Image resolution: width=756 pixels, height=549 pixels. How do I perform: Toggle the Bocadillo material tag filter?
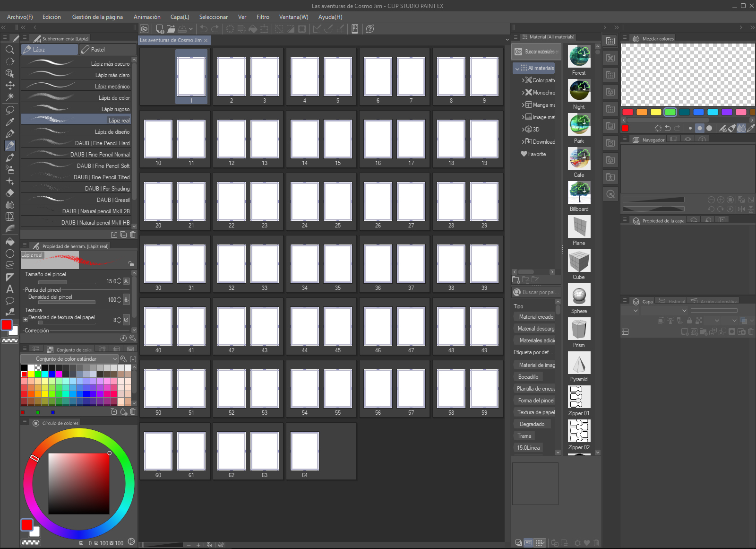[528, 377]
